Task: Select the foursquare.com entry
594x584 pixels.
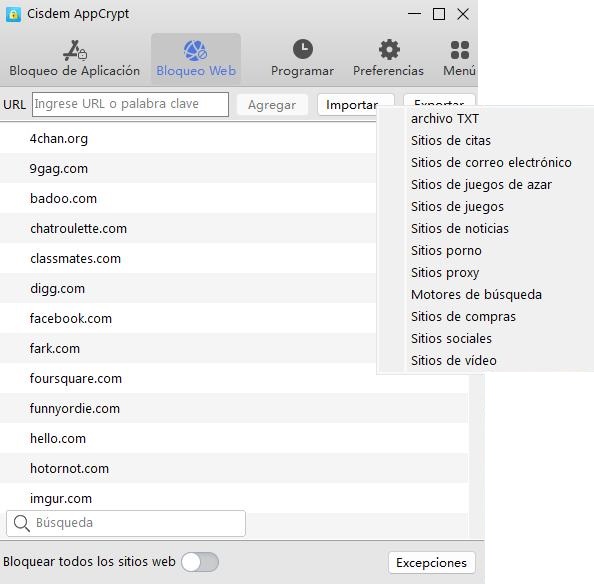Action: (234, 378)
